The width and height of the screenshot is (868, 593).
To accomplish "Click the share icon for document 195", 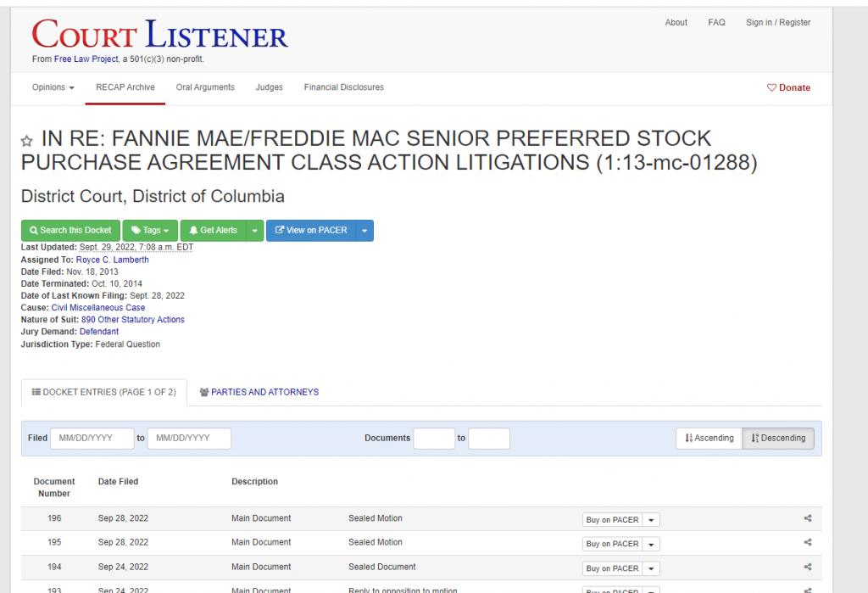I will pos(808,542).
